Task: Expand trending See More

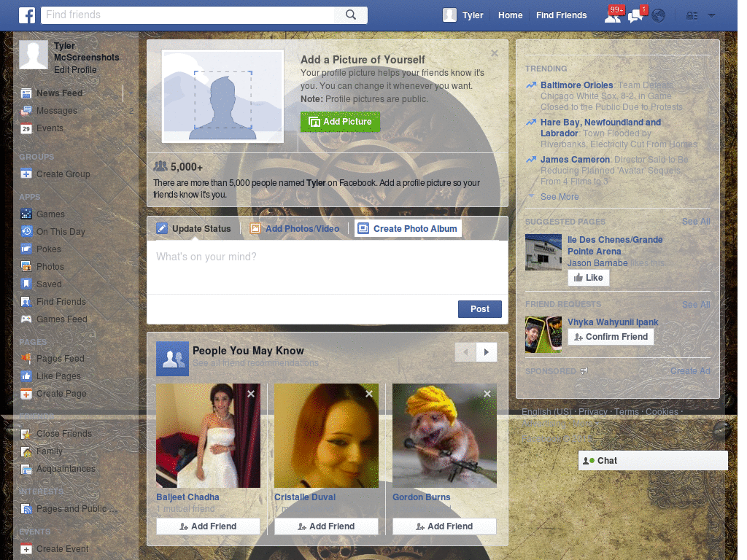Action: [x=560, y=197]
